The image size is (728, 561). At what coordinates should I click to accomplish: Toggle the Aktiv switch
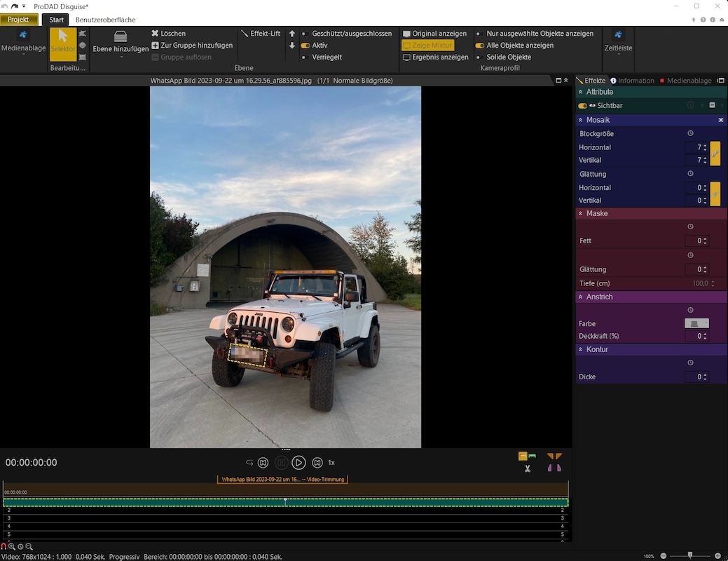pos(305,46)
